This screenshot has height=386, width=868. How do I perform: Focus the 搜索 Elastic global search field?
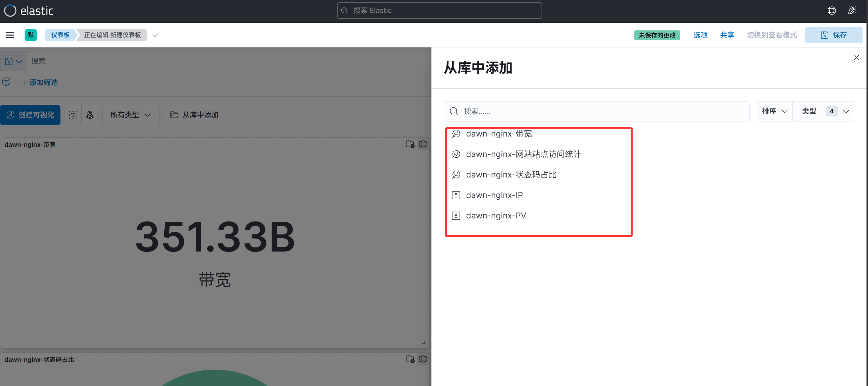(x=439, y=11)
